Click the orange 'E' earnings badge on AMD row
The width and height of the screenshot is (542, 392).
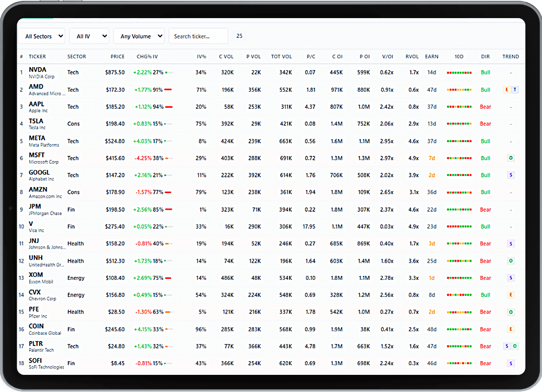[x=507, y=90]
